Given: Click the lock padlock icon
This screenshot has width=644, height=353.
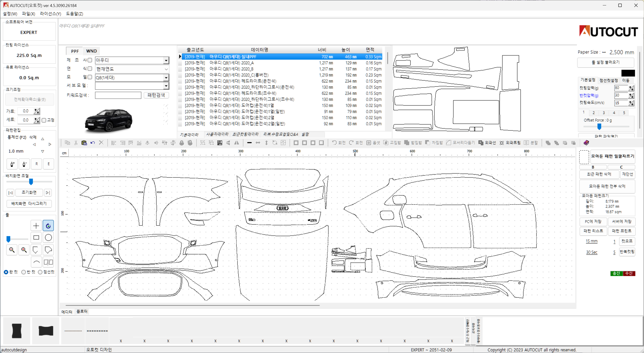Looking at the screenshot, I should pyautogui.click(x=182, y=143).
